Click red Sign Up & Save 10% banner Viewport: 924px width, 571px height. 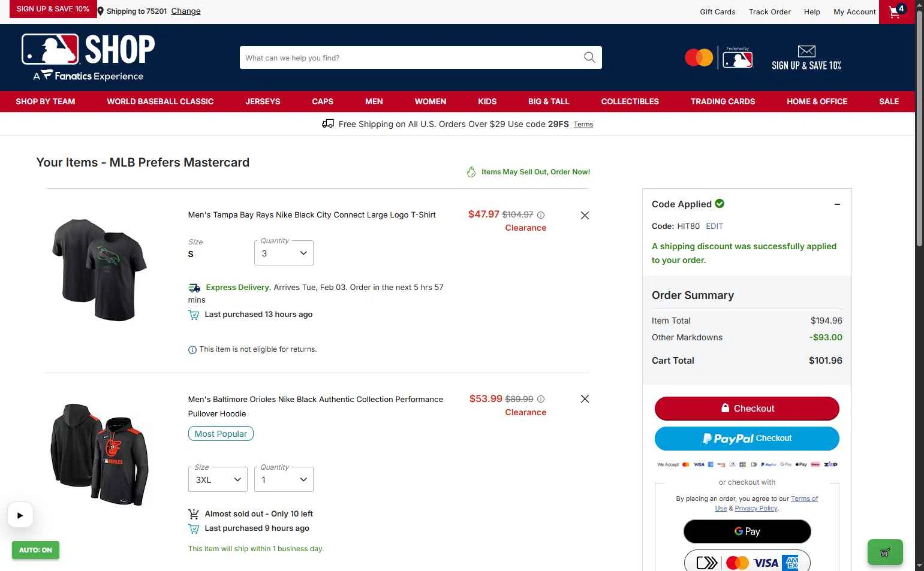tap(53, 9)
